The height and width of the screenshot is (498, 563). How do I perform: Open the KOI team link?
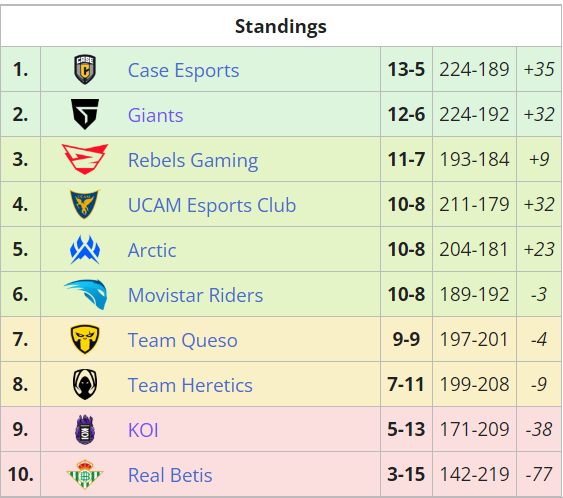coord(143,430)
